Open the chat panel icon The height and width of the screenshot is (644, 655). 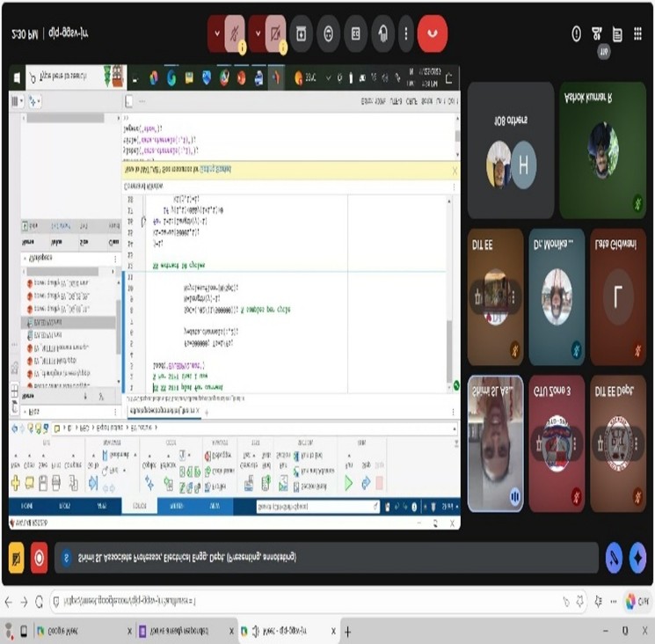coord(617,33)
